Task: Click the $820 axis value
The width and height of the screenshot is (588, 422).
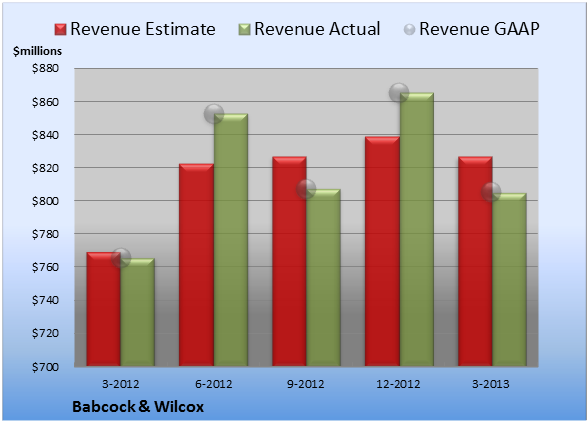Action: [45, 168]
